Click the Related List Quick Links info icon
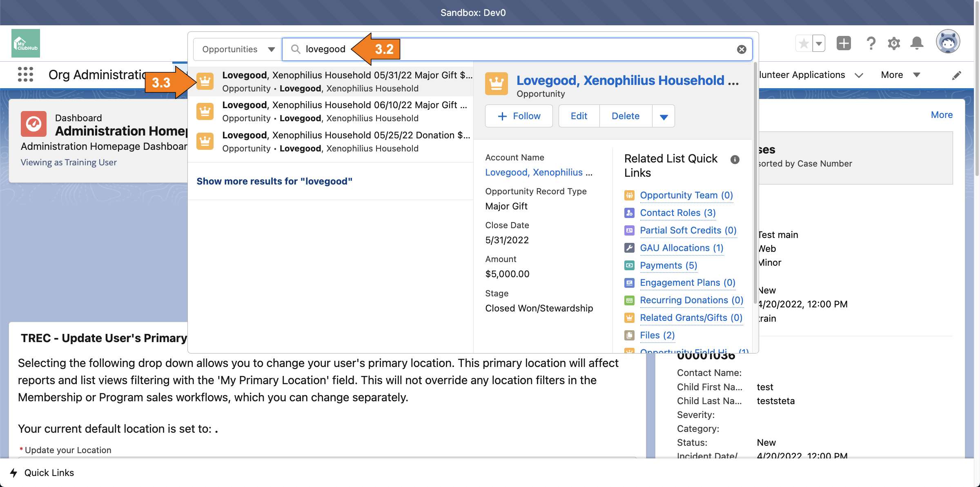The width and height of the screenshot is (980, 487). point(735,160)
